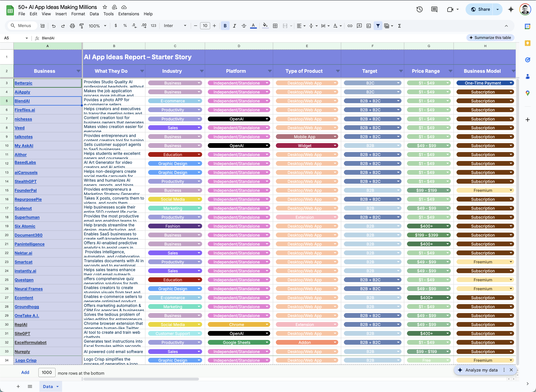Click the horizontal scrollbar

pos(141,379)
